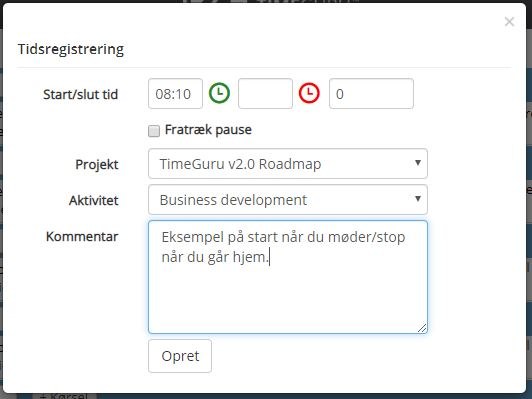Click the red clock end-time icon
The image size is (532, 399).
(x=309, y=93)
